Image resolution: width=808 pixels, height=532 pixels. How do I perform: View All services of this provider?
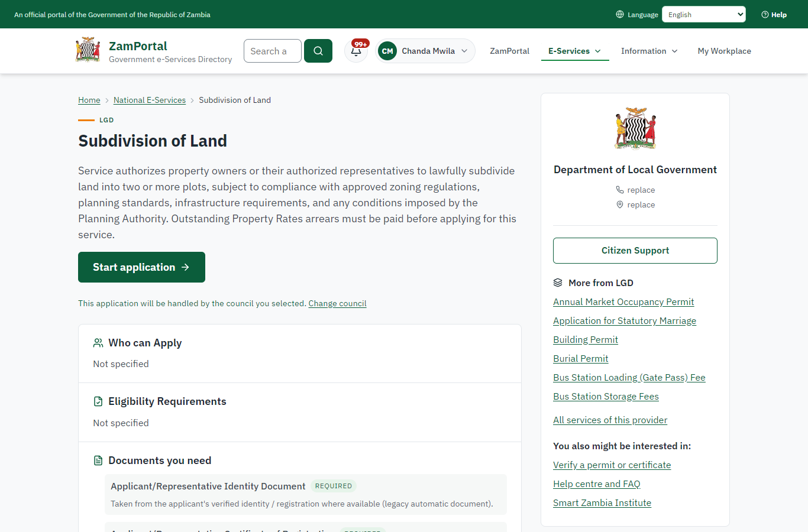[x=610, y=420]
